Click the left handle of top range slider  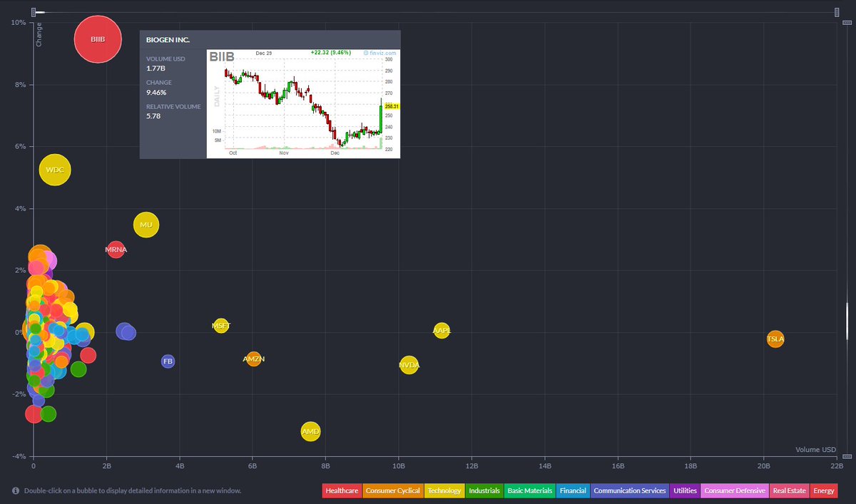coord(34,11)
